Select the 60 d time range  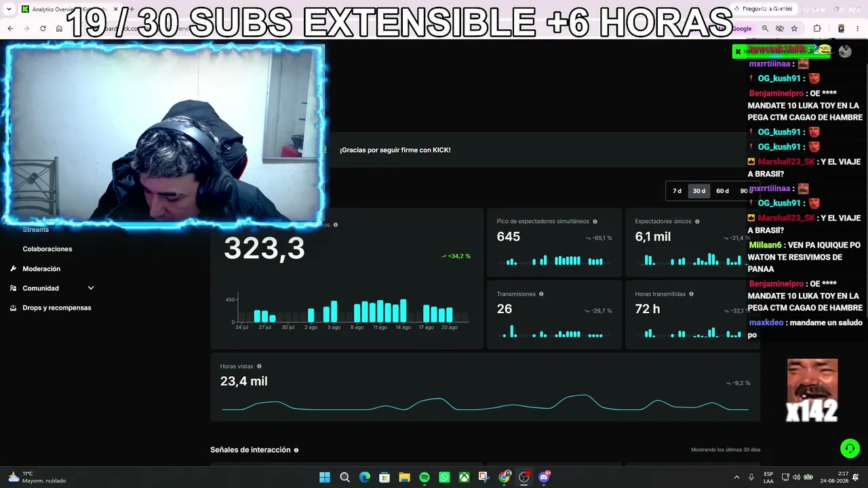pos(722,191)
